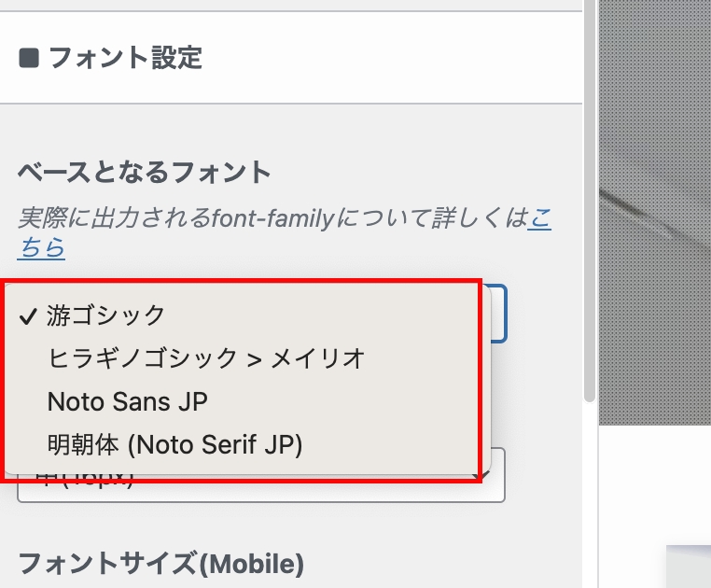
Task: Click the ベースとなるフォント label
Action: 145,172
